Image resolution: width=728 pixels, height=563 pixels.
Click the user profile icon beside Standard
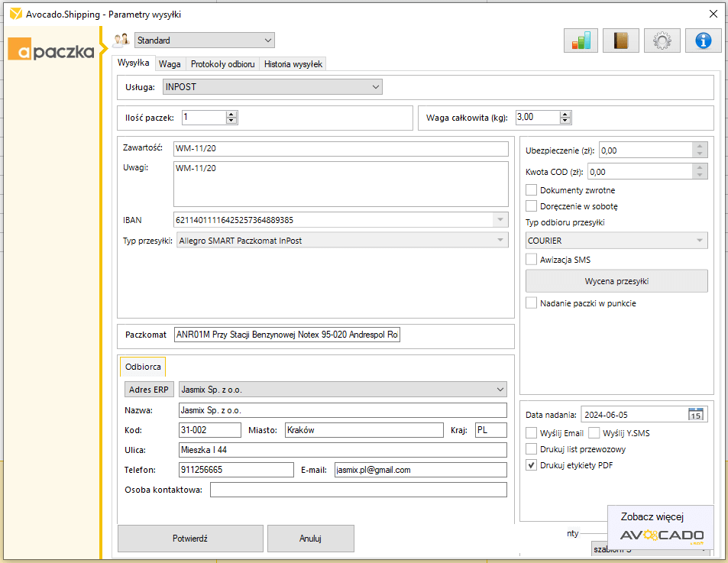121,40
